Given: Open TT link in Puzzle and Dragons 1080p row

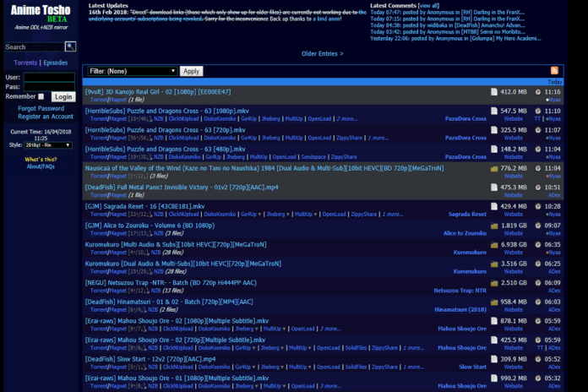Looking at the screenshot, I should (x=537, y=119).
